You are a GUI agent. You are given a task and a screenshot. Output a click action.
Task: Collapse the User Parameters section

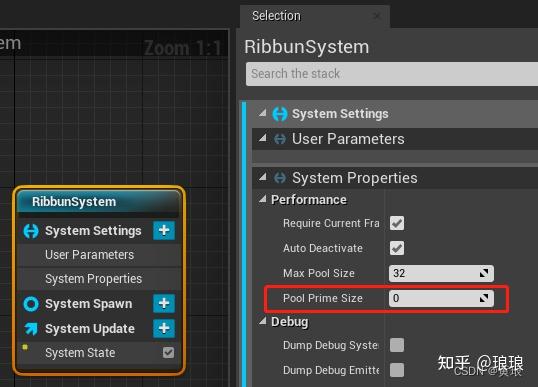click(x=263, y=138)
